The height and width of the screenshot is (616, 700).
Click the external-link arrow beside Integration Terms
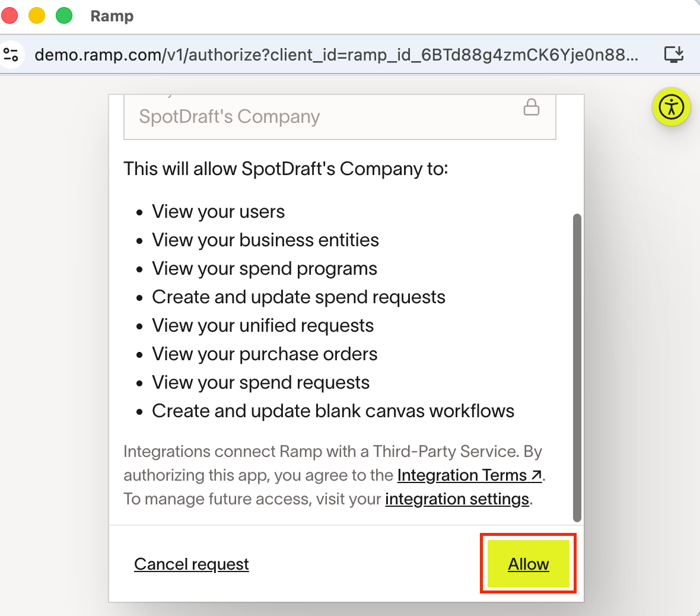pos(536,475)
